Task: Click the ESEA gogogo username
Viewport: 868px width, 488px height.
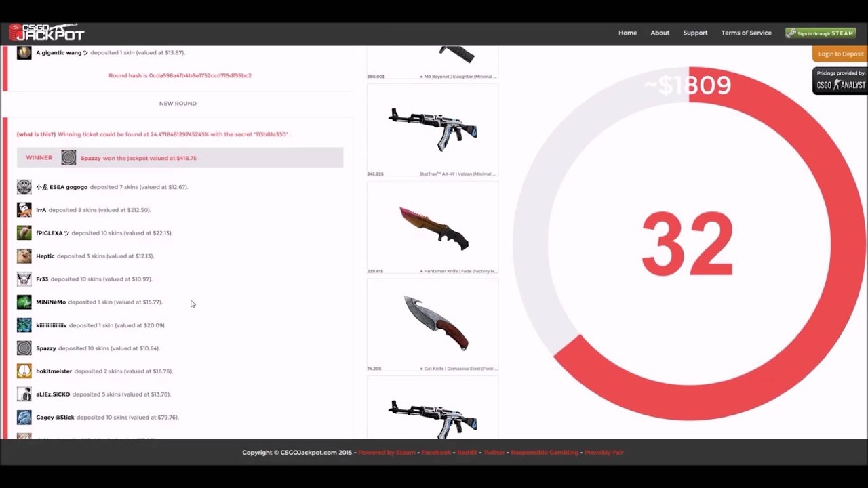Action: click(x=62, y=187)
